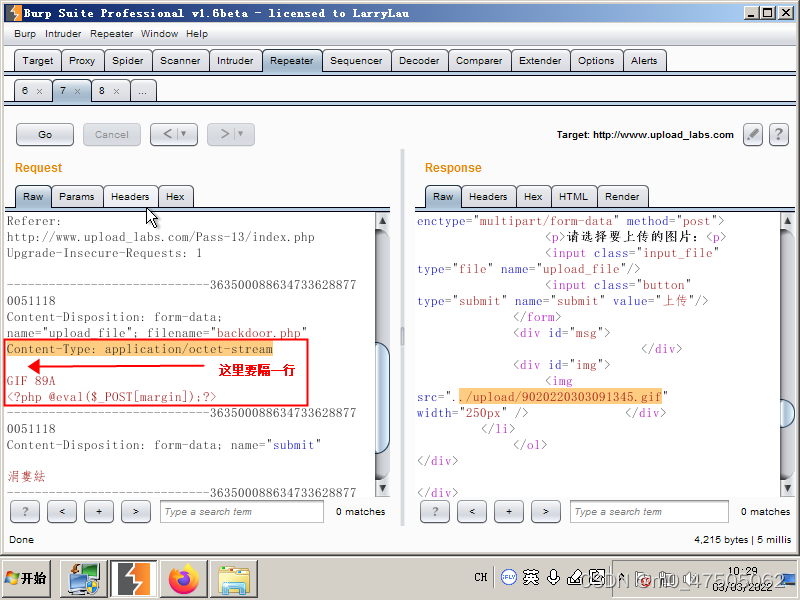Screen dimensions: 800x600
Task: Switch to the Proxy tab
Action: (82, 61)
